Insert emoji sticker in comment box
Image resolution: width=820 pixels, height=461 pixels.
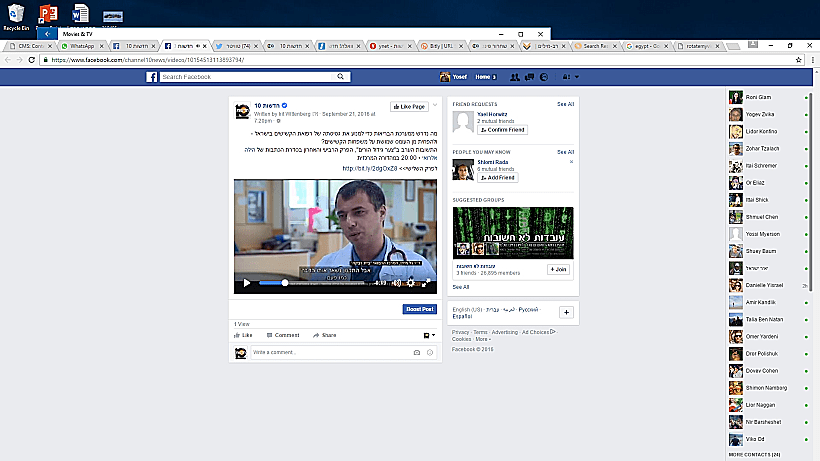click(x=430, y=353)
